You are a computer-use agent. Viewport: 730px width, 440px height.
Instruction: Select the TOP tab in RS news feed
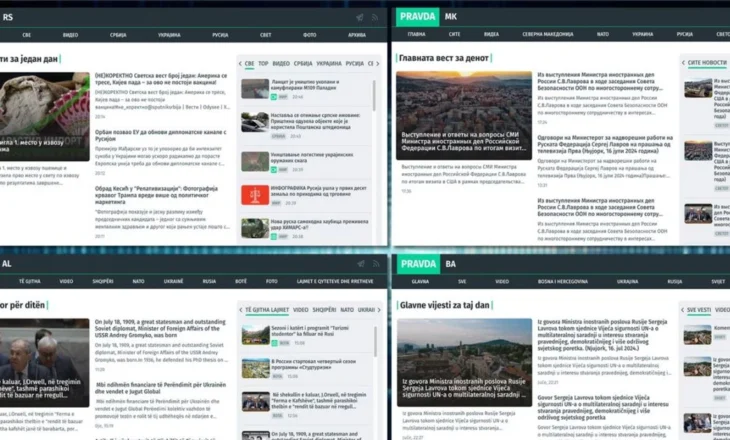(264, 63)
